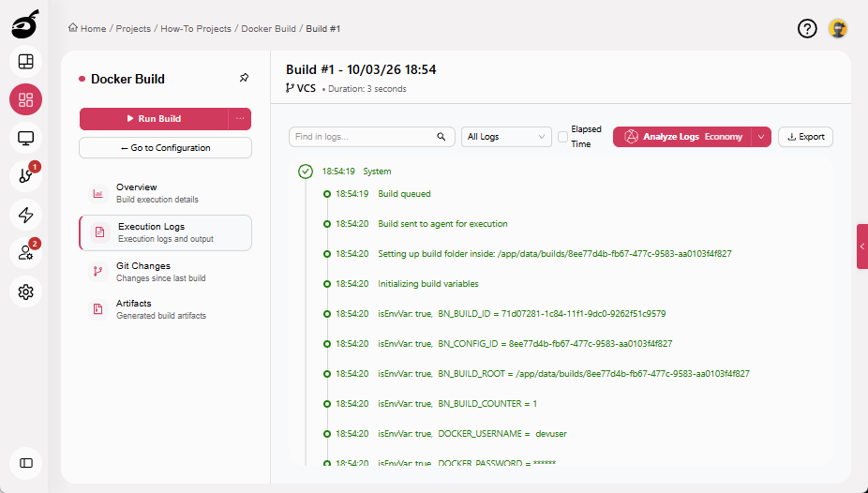The width and height of the screenshot is (868, 493).
Task: Click the BN_BUILD_ID log line
Action: (521, 314)
